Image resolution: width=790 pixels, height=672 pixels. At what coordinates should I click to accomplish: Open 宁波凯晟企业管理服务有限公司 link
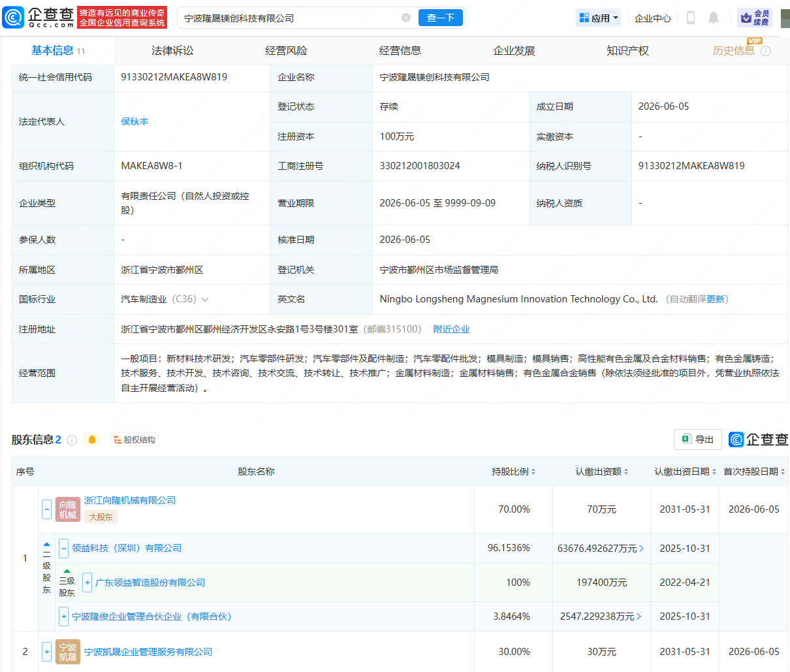click(148, 652)
